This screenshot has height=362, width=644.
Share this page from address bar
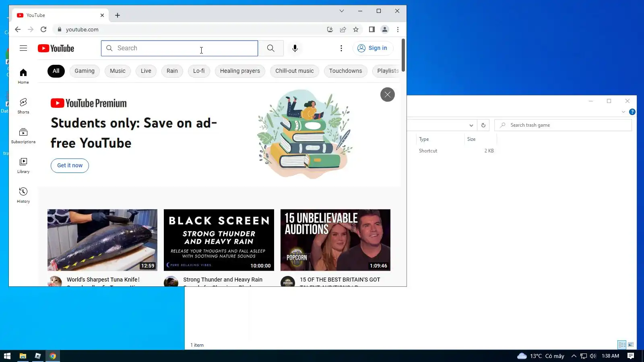coord(343,29)
